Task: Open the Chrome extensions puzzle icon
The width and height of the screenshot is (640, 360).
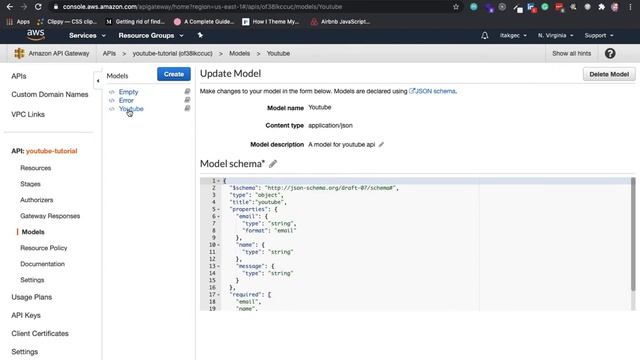Action: coord(601,7)
